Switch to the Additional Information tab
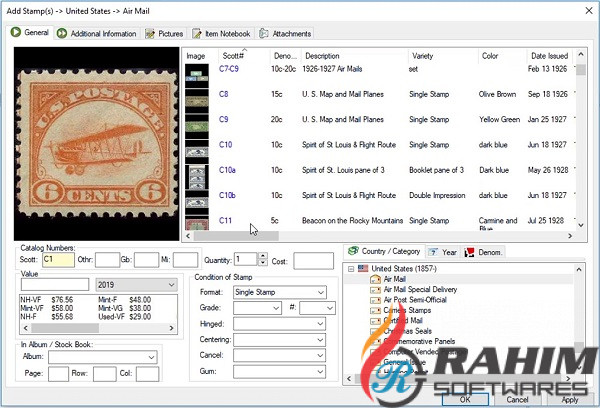 coord(97,33)
